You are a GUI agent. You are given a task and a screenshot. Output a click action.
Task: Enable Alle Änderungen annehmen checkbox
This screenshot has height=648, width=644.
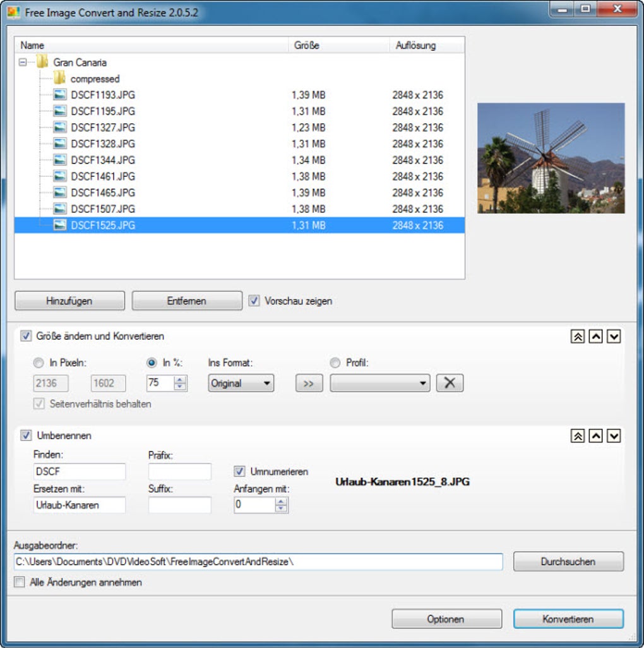pyautogui.click(x=20, y=582)
